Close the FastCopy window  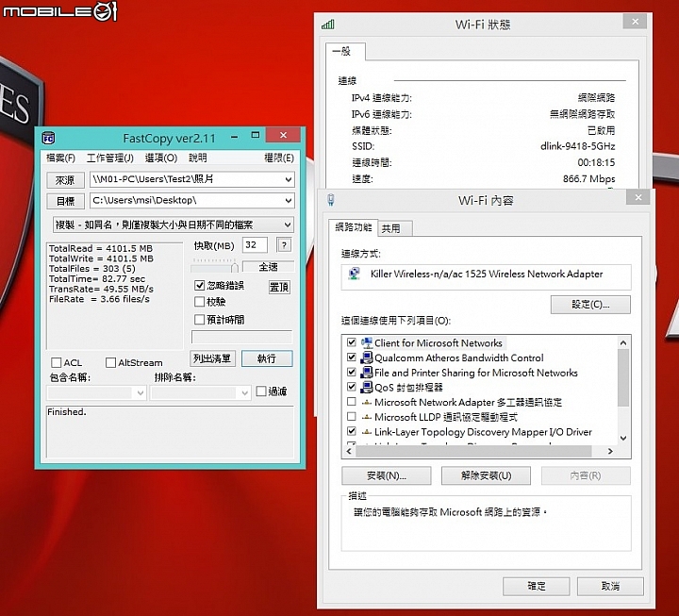click(283, 135)
